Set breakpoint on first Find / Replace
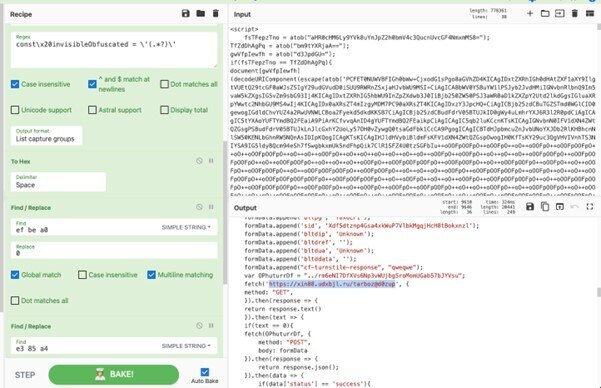Image resolution: width=601 pixels, height=388 pixels. pos(211,207)
